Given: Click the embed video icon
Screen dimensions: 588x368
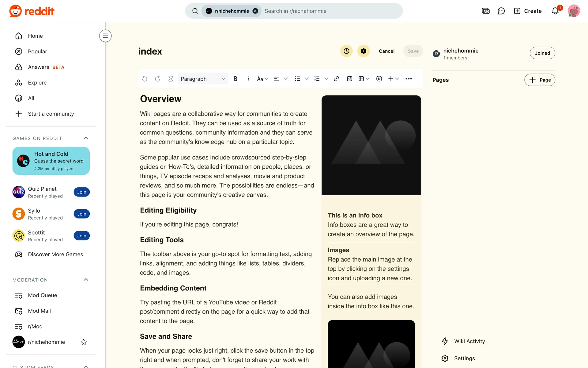Looking at the screenshot, I should [x=379, y=79].
